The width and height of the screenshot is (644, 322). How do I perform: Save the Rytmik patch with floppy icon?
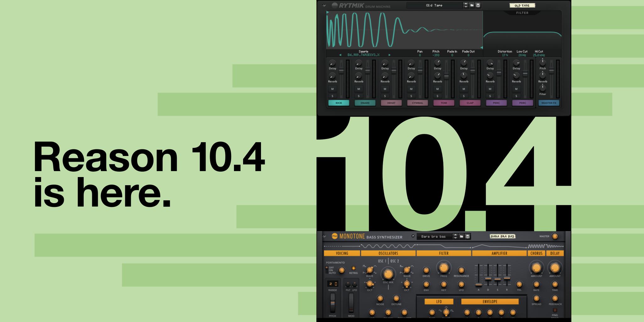(478, 5)
